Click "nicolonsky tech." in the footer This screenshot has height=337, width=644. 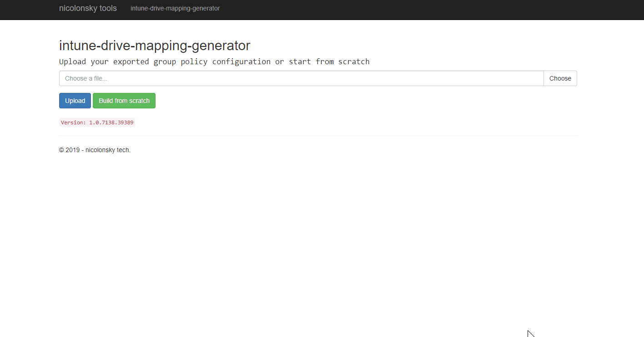pyautogui.click(x=108, y=150)
